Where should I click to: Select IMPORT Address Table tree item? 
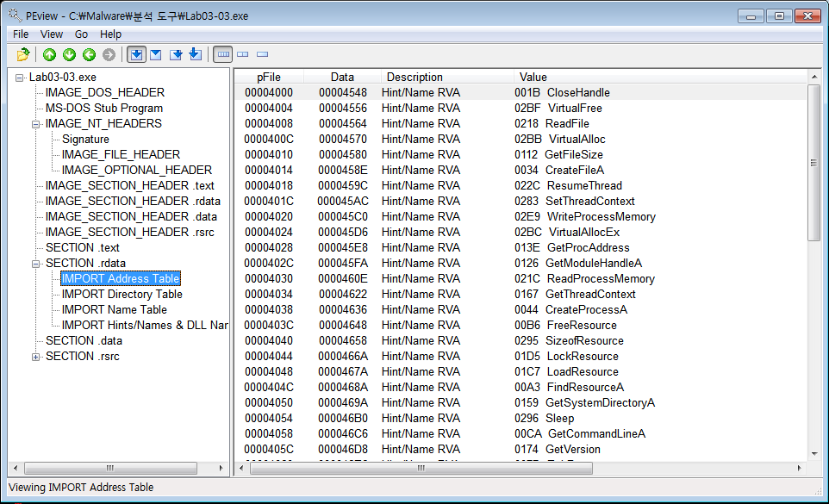point(121,278)
